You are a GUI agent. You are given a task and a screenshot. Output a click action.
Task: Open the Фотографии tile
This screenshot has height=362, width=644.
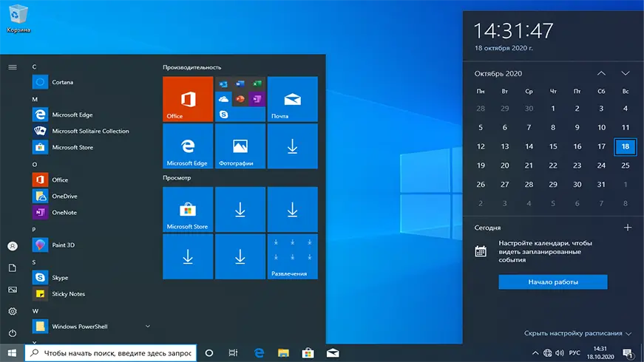click(240, 146)
